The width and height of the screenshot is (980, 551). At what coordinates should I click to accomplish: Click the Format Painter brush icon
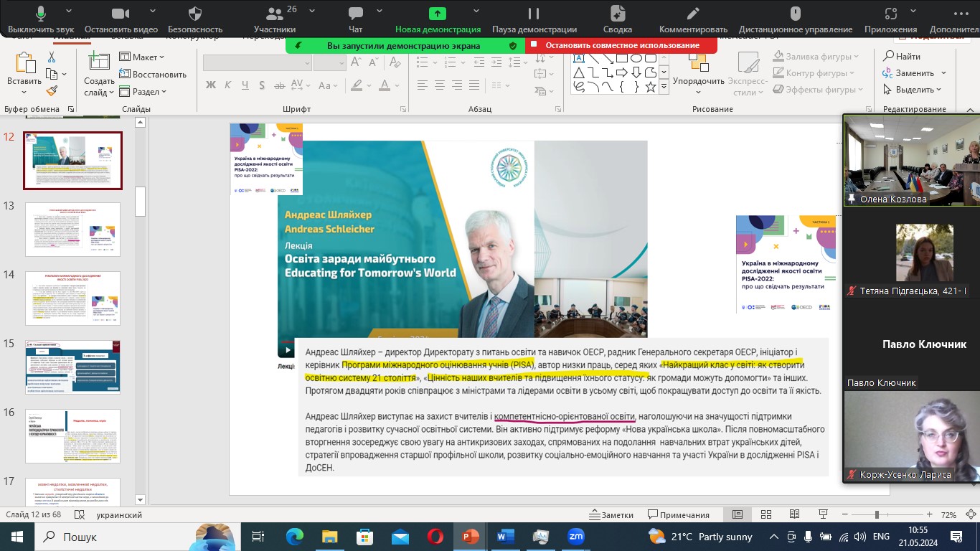[x=52, y=91]
